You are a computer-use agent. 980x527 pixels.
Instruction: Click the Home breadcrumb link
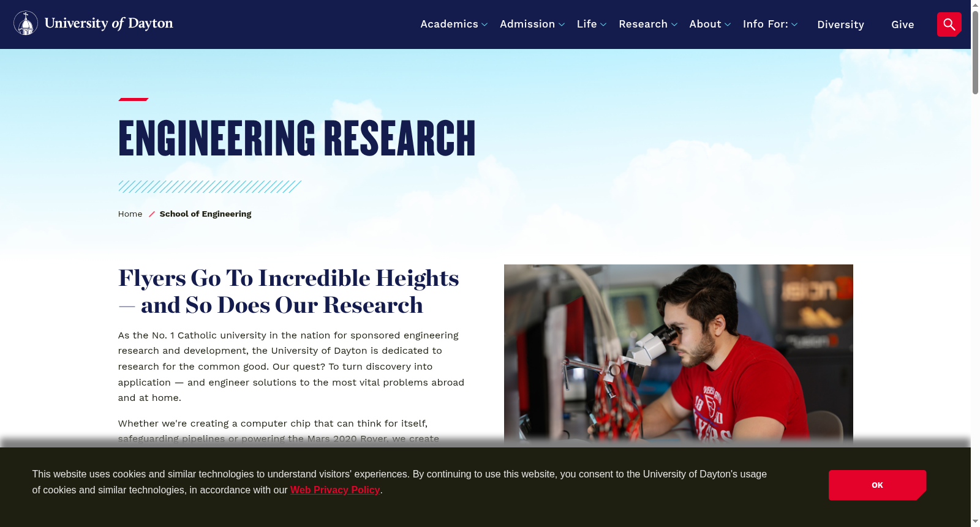(130, 214)
